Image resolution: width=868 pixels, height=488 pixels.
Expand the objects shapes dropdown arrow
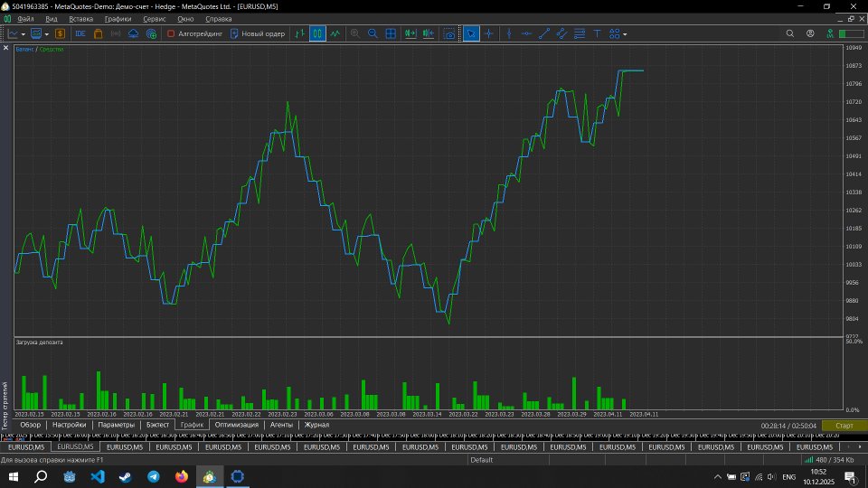coord(625,34)
